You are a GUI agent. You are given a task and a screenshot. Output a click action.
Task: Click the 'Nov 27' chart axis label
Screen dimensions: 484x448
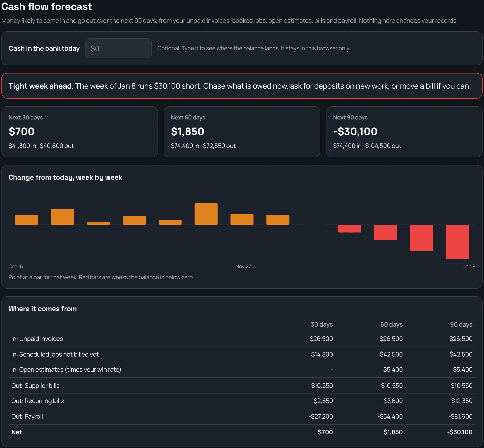(243, 266)
